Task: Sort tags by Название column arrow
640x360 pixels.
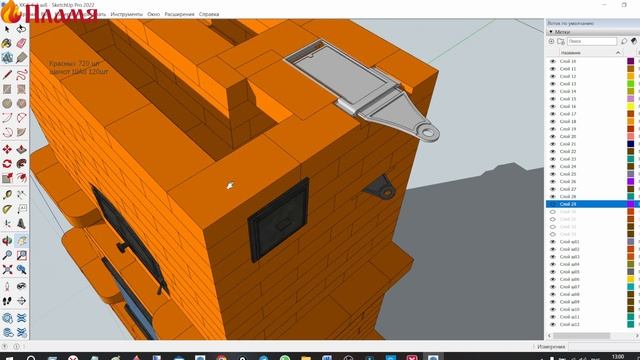Action: (x=618, y=53)
